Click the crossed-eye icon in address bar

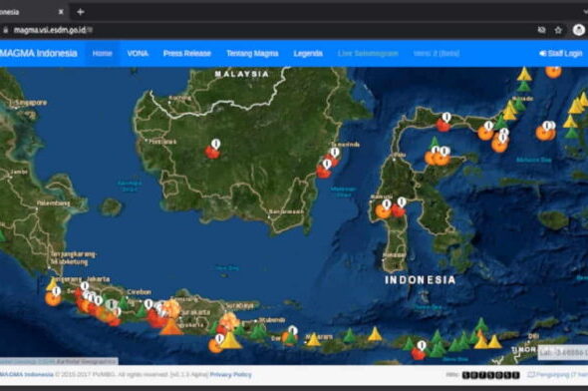[x=541, y=30]
